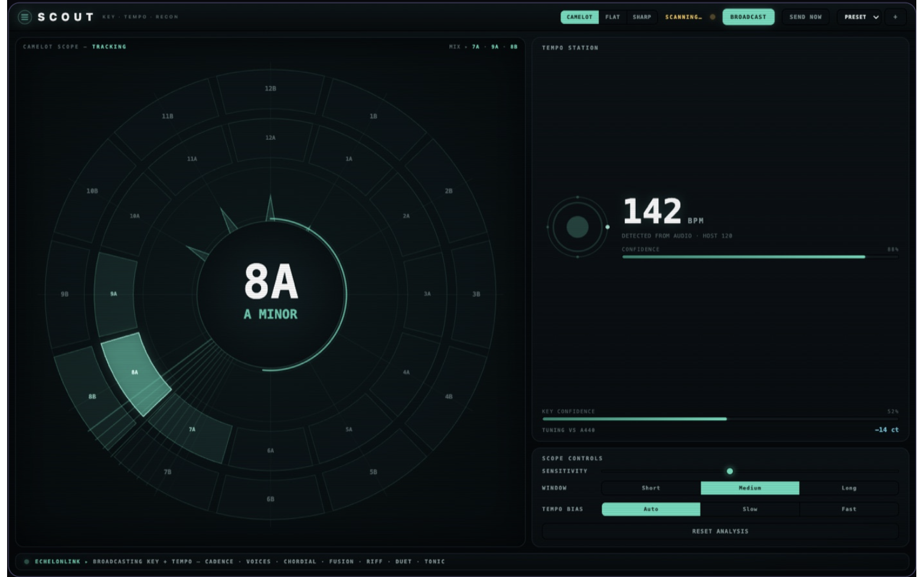The image size is (924, 577).
Task: Click the green EchelonLink status dot
Action: point(27,562)
